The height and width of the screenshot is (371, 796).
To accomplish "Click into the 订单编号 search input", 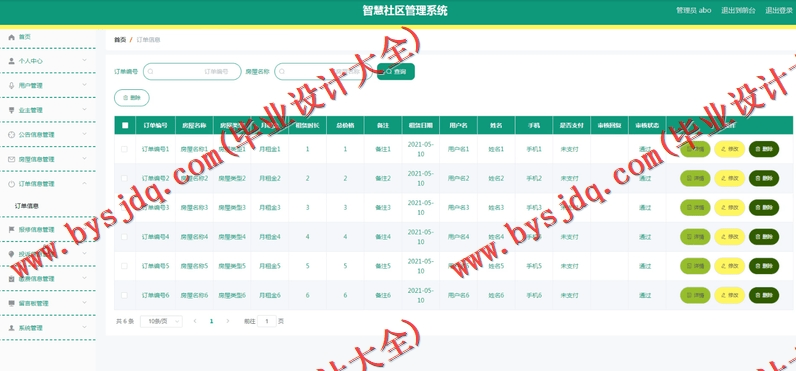I will pos(192,72).
